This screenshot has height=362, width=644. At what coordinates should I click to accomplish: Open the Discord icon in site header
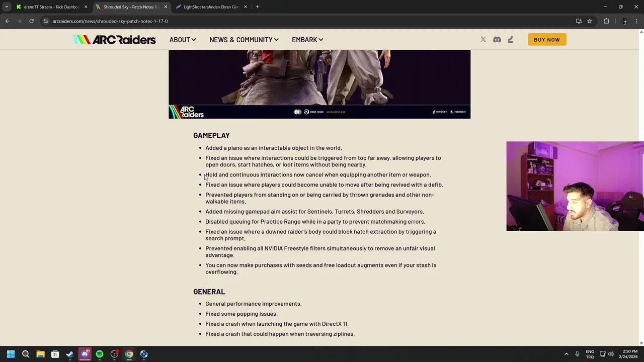click(x=497, y=40)
